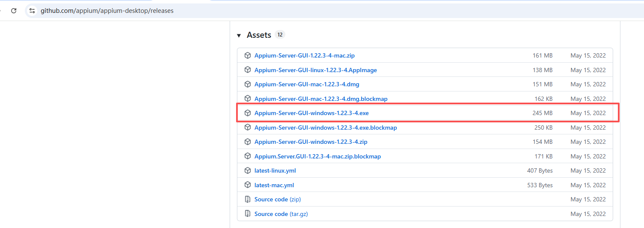Click zip file icon beside Source code (tar.gz)
The width and height of the screenshot is (644, 228).
click(247, 214)
